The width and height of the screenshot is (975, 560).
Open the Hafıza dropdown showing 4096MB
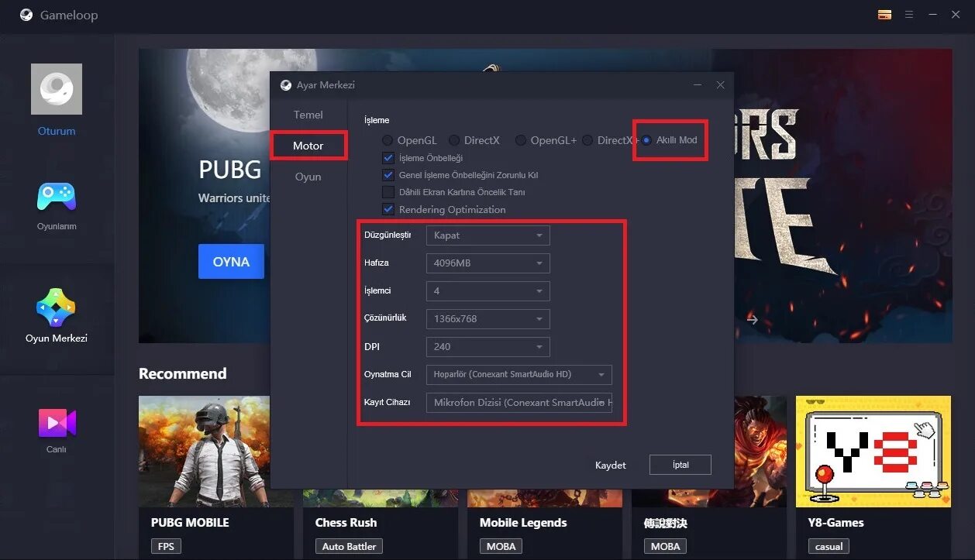(x=488, y=263)
